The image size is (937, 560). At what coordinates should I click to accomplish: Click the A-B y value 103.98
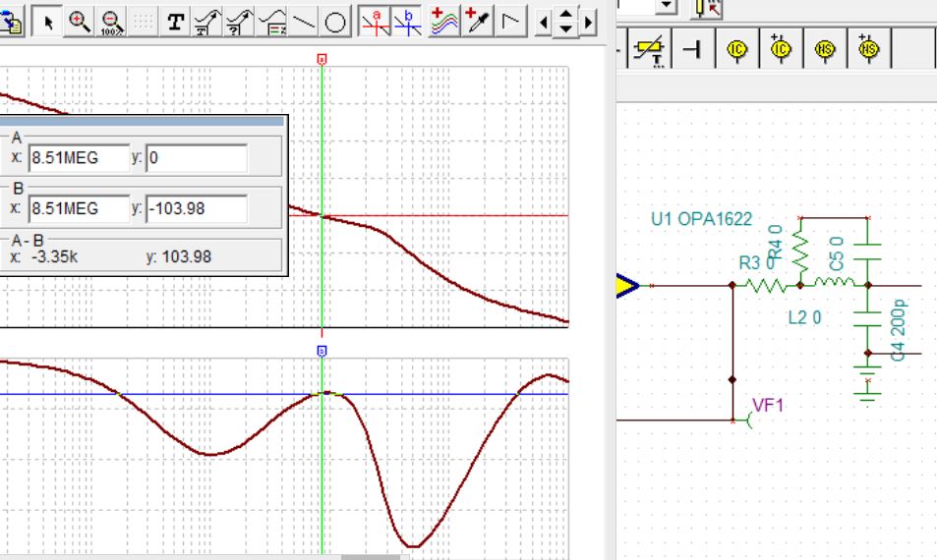click(x=187, y=257)
